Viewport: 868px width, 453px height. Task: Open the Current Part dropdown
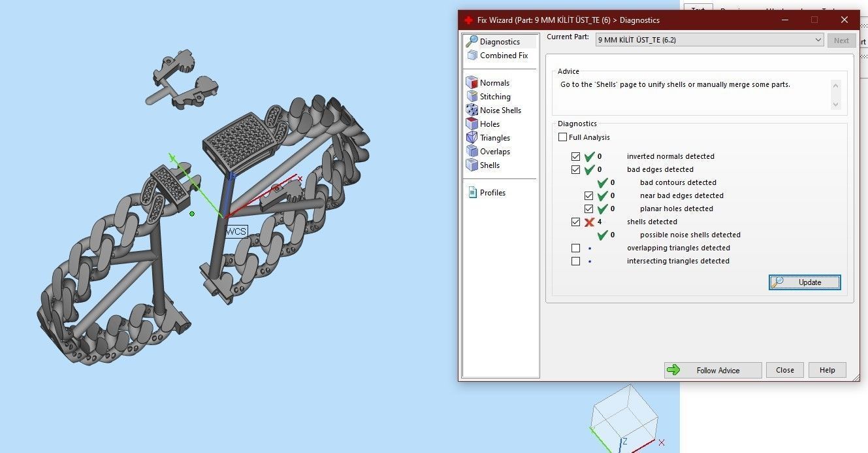tap(710, 41)
